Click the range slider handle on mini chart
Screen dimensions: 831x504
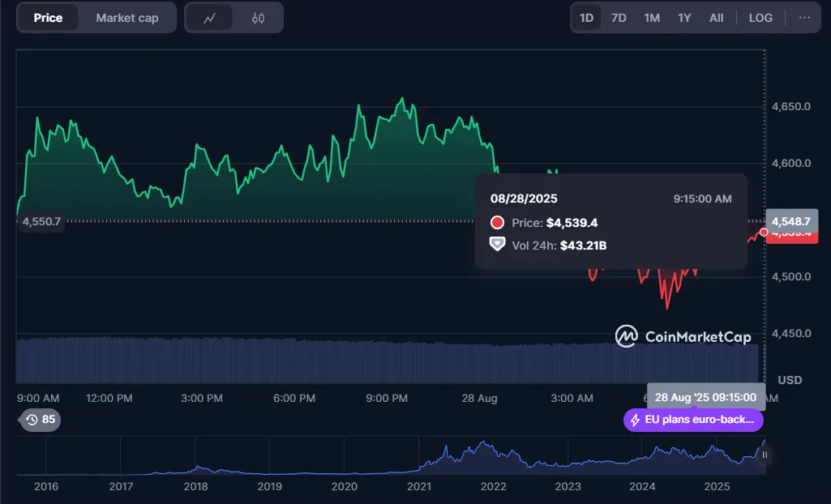[x=764, y=455]
